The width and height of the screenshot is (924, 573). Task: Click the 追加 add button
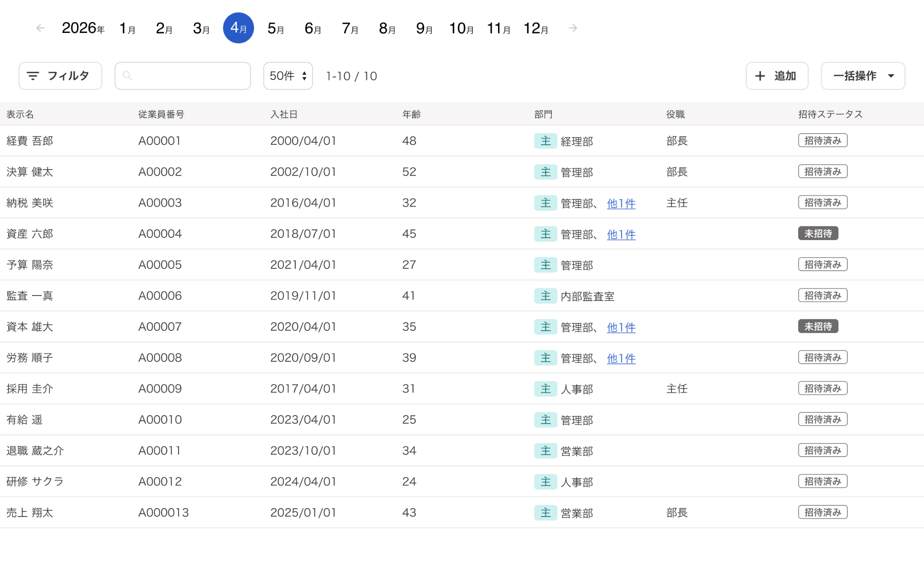pos(777,76)
